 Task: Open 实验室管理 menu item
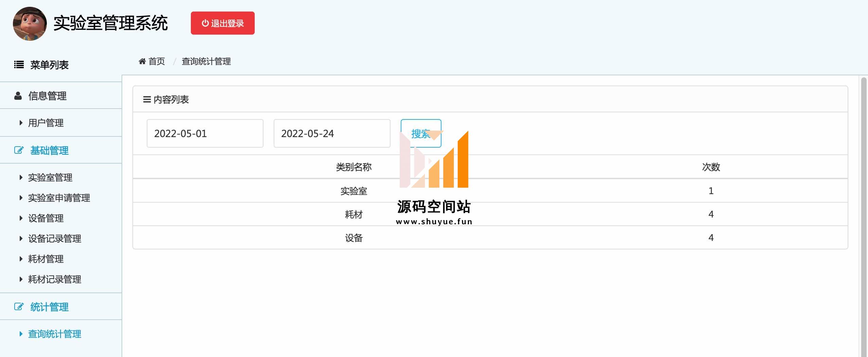point(50,177)
